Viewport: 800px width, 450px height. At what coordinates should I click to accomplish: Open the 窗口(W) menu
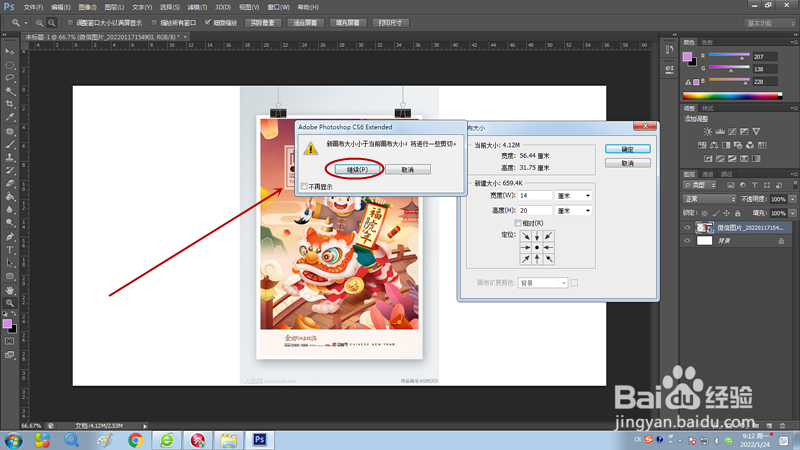(x=279, y=7)
